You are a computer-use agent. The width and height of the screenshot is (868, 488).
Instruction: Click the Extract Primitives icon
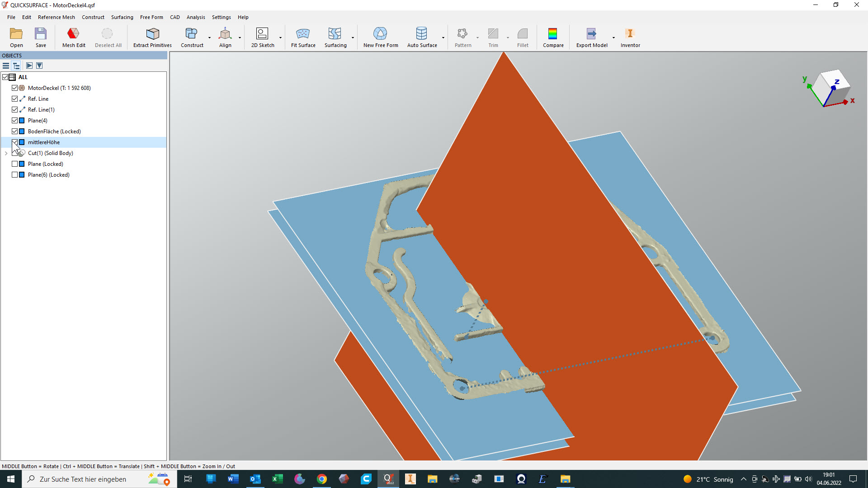click(152, 37)
